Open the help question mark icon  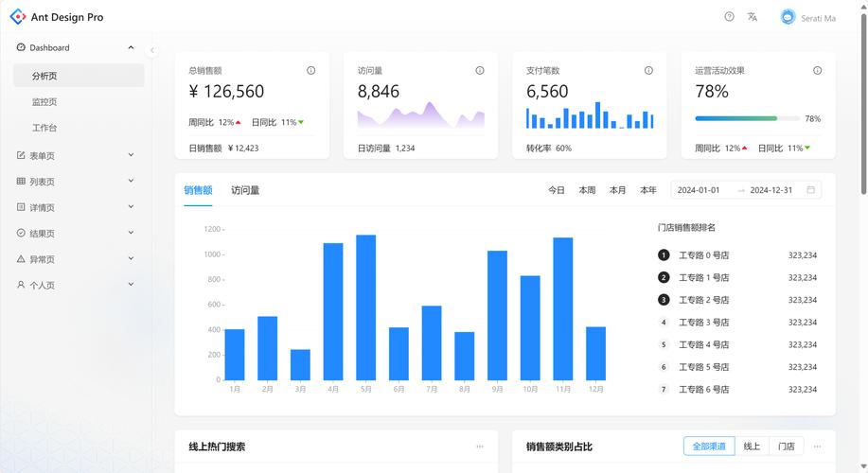[x=729, y=17]
